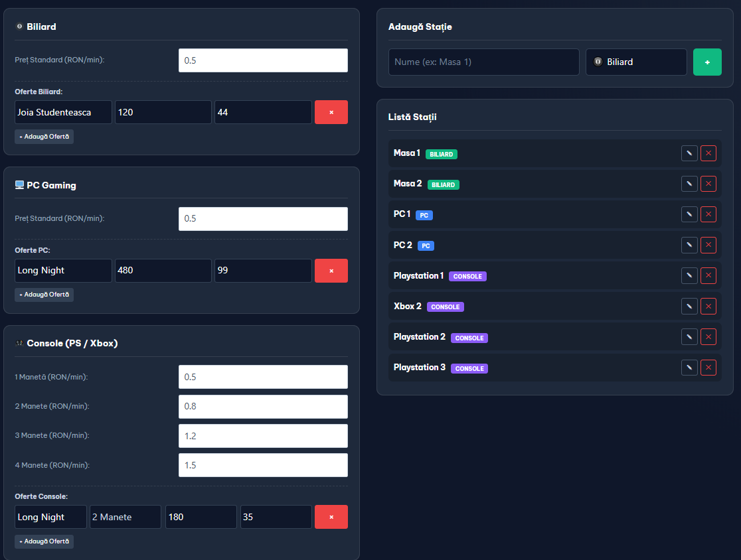Open the 2 Manete dropdown in console offer

(125, 517)
